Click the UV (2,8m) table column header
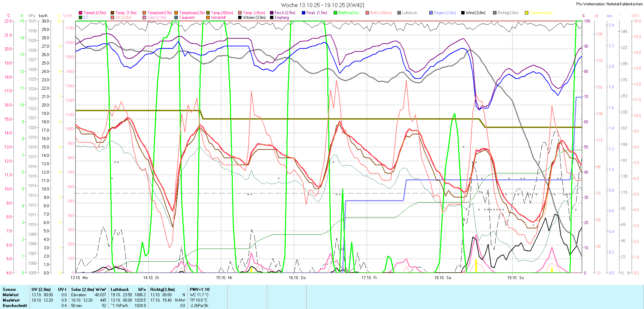 coord(41,290)
